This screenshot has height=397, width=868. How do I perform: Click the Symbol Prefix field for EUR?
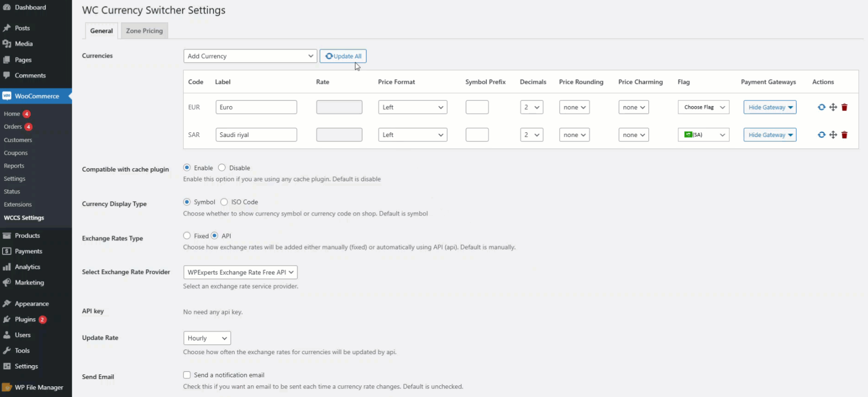(x=477, y=107)
